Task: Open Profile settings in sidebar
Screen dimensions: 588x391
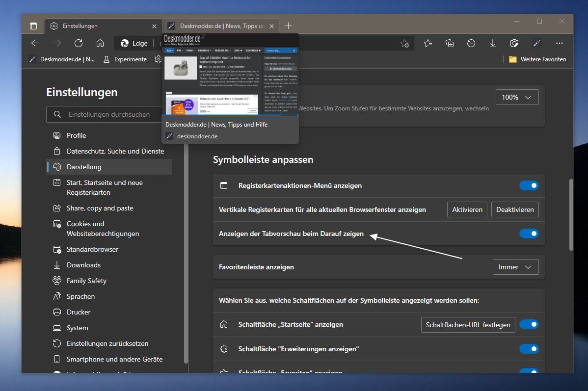Action: point(109,135)
